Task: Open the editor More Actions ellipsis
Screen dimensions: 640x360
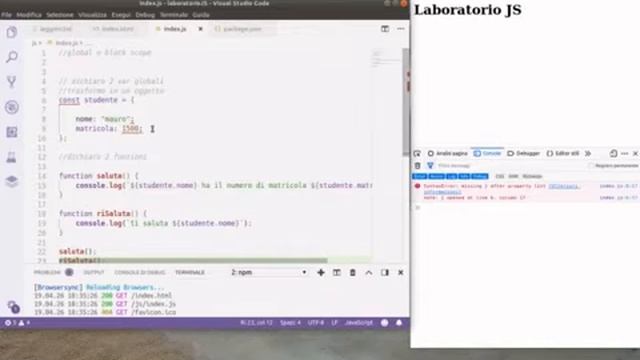Action: coord(401,29)
